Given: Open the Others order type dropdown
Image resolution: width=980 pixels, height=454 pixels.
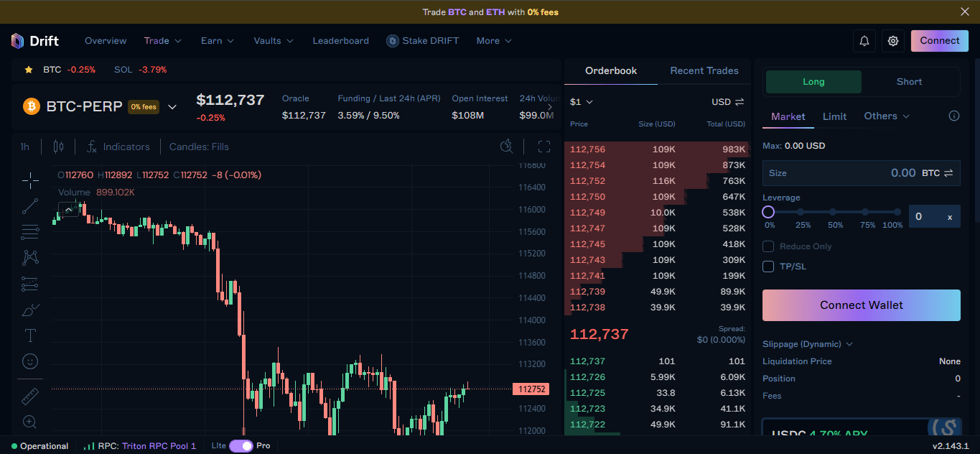Looking at the screenshot, I should [x=887, y=116].
